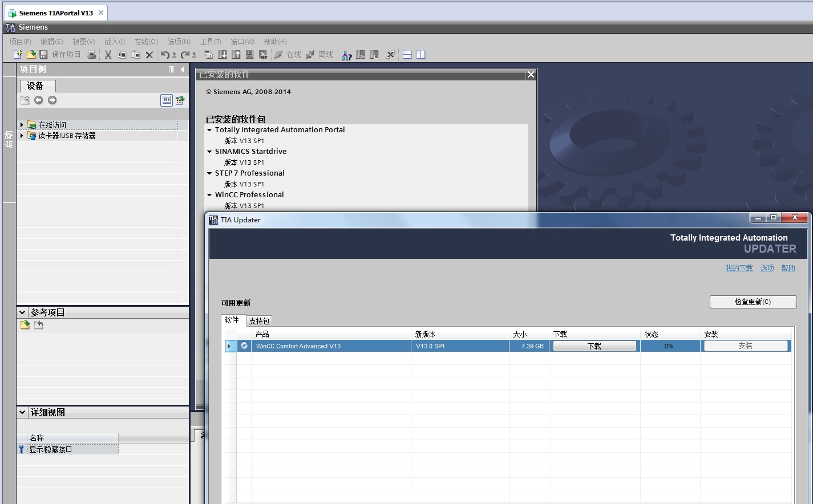The width and height of the screenshot is (813, 504).
Task: Expand the 读卡器/USB 存储器 tree node
Action: click(x=22, y=136)
